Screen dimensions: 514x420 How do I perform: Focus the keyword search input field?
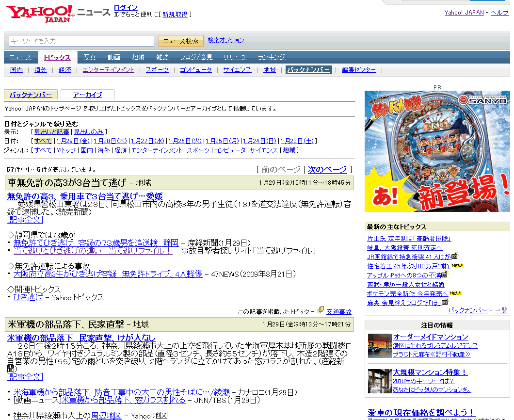pos(81,41)
